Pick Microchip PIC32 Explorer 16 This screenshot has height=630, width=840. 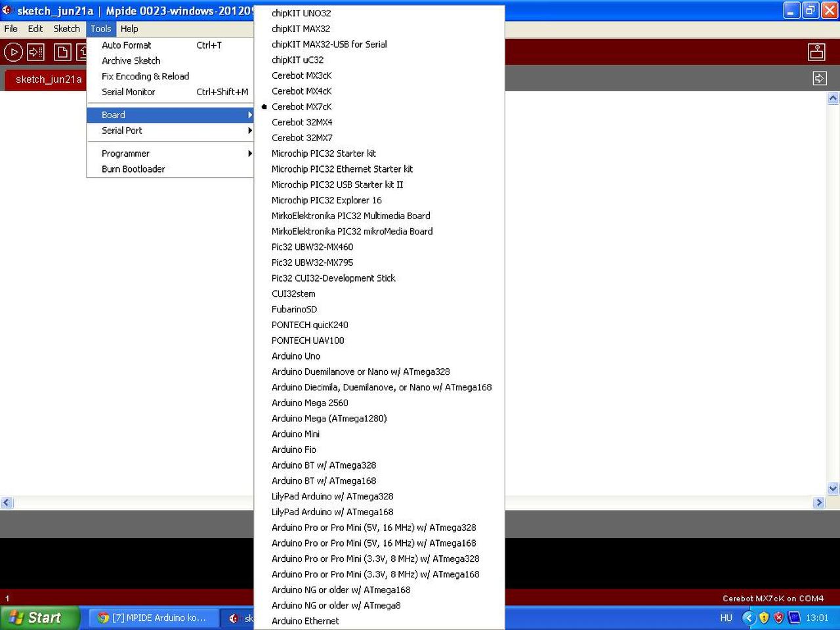pyautogui.click(x=379, y=200)
